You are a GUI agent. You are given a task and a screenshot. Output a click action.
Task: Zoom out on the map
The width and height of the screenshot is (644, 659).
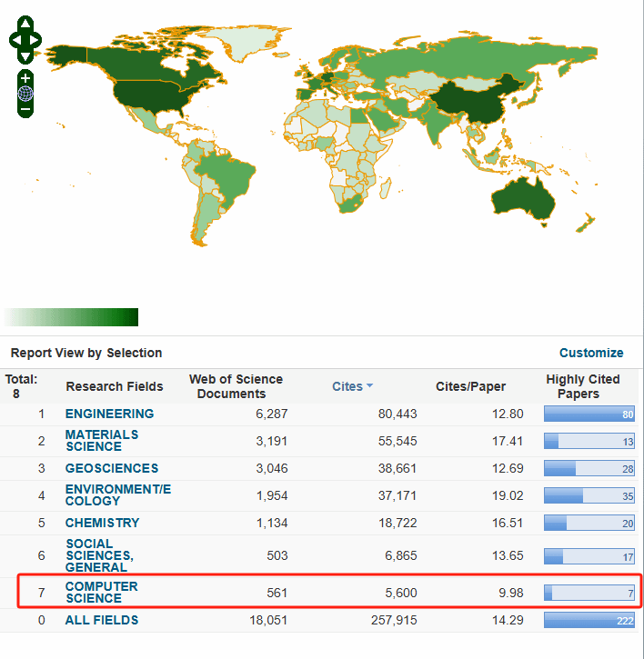pos(25,109)
